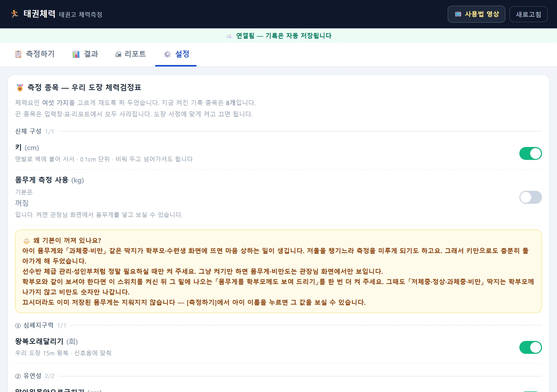Click the bar chart icon beside 결과
The width and height of the screenshot is (557, 392).
coord(76,54)
